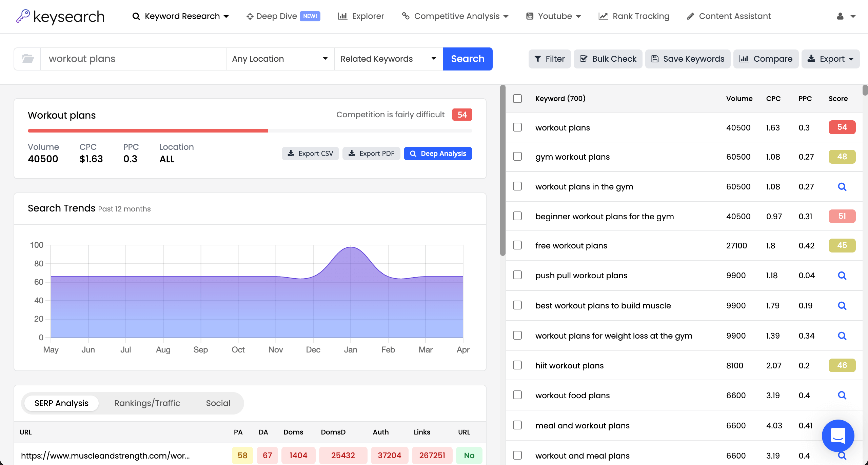Open the chat support bubble
This screenshot has height=465, width=868.
coord(838,436)
